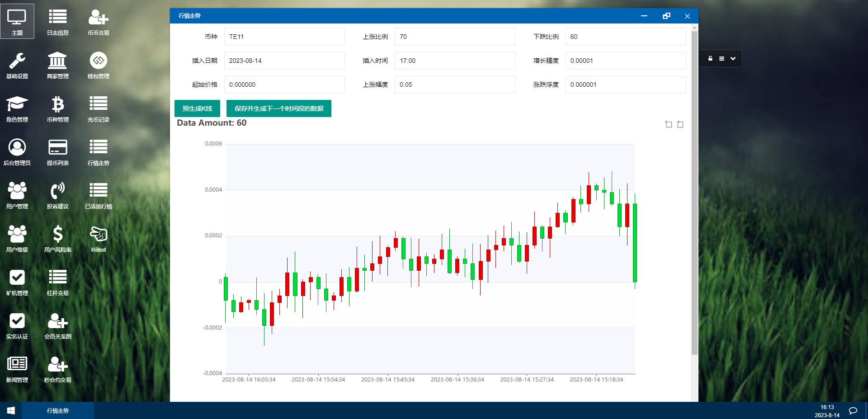Click the 币种 input field with TE11
This screenshot has height=419, width=868.
point(284,37)
